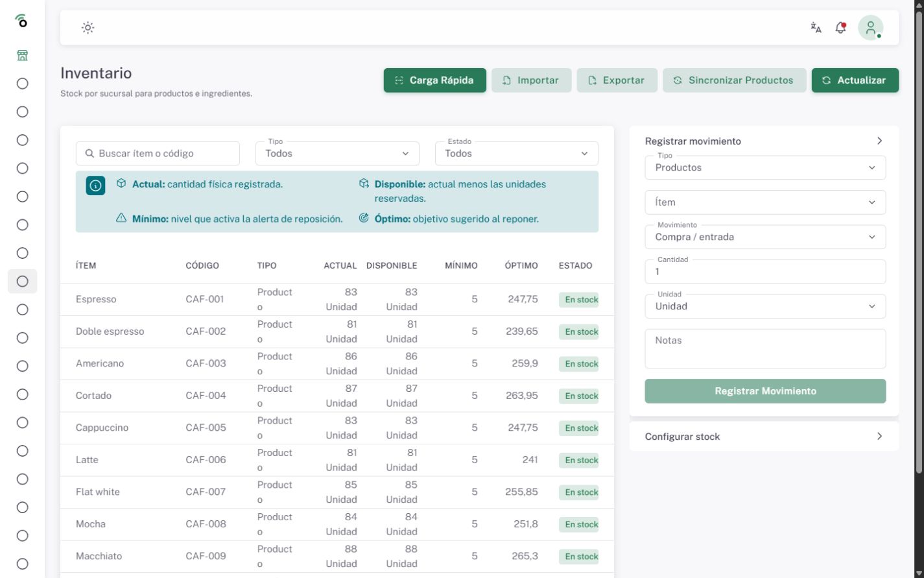This screenshot has width=924, height=578.
Task: Open the language translation icon
Action: (816, 28)
